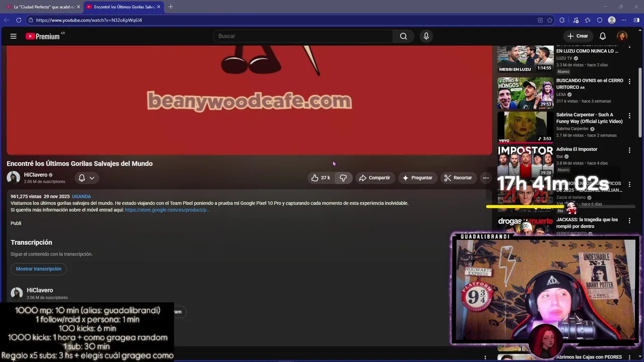
Task: Open the apps grid icon in the address bar
Action: 540,20
